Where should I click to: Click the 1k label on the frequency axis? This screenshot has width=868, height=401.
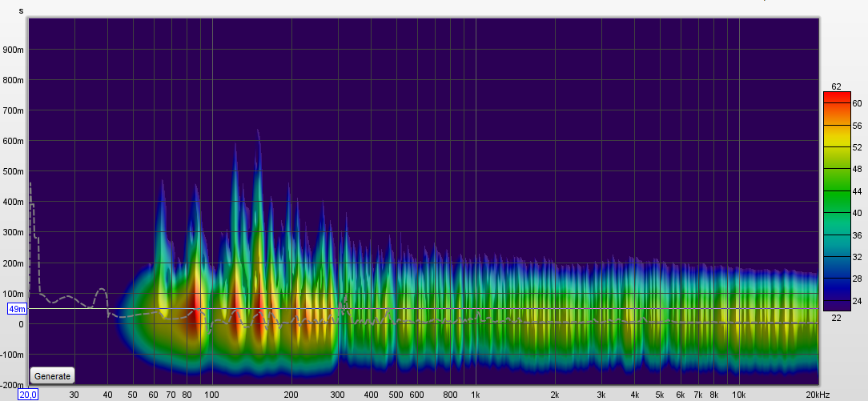click(x=475, y=395)
